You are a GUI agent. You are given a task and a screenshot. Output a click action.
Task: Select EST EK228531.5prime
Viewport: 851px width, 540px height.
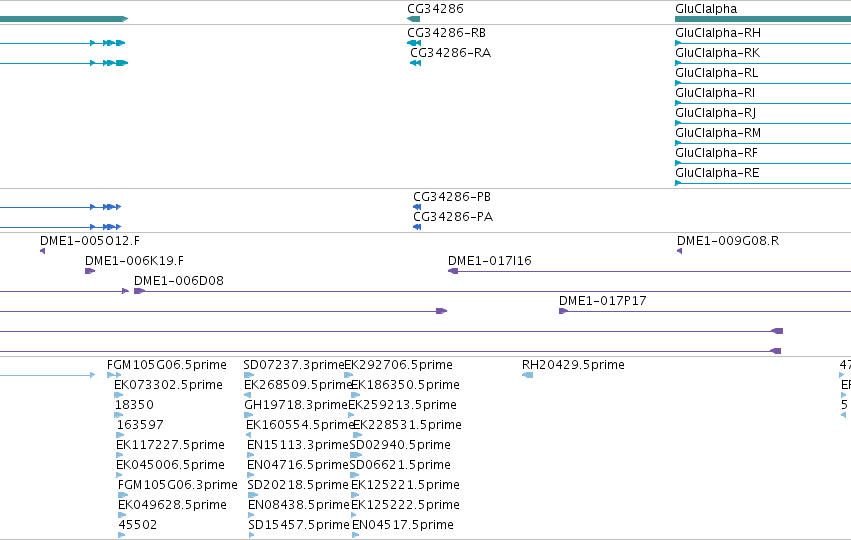click(x=407, y=425)
